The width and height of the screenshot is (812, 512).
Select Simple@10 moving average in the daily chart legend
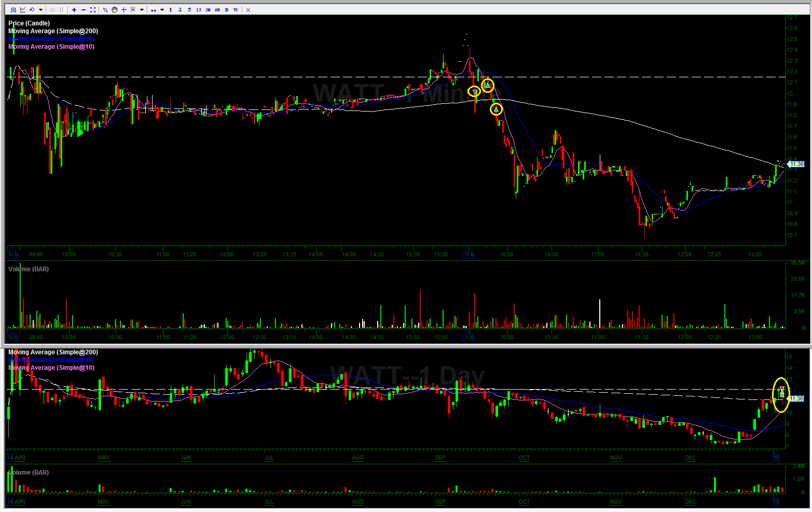coord(51,368)
